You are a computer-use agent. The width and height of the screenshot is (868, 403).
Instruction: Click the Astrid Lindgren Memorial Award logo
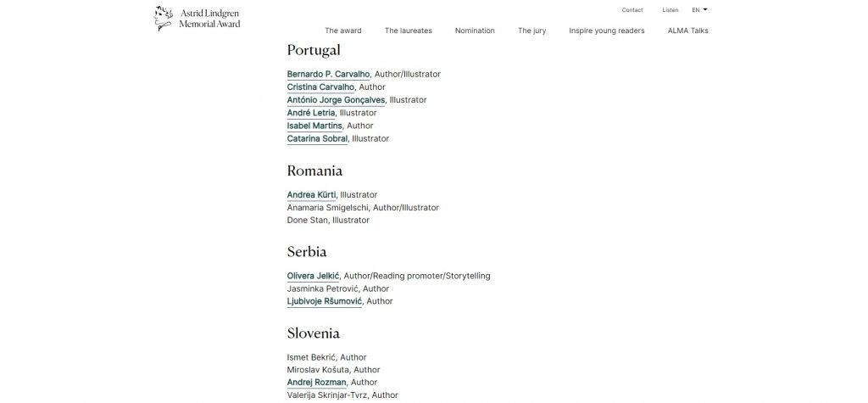[x=198, y=18]
